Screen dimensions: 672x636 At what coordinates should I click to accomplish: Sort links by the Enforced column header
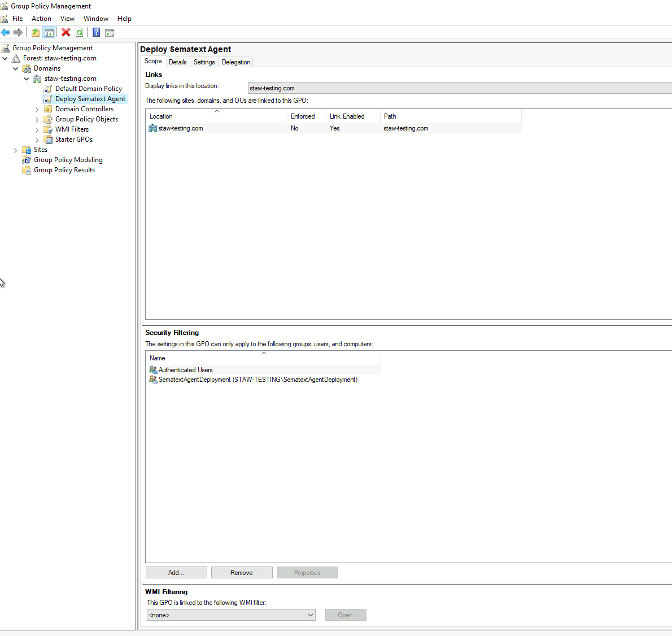[x=307, y=116]
